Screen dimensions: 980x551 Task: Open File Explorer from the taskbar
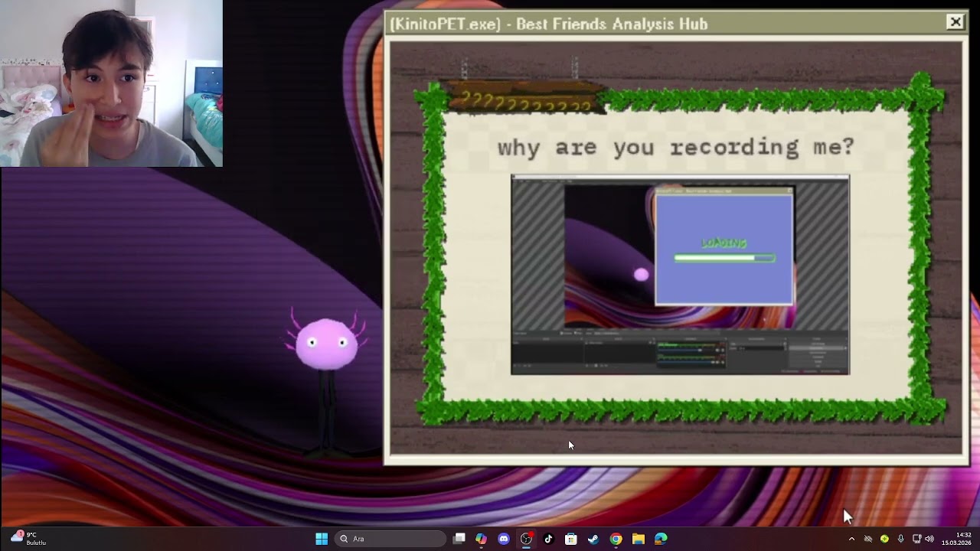pos(638,539)
